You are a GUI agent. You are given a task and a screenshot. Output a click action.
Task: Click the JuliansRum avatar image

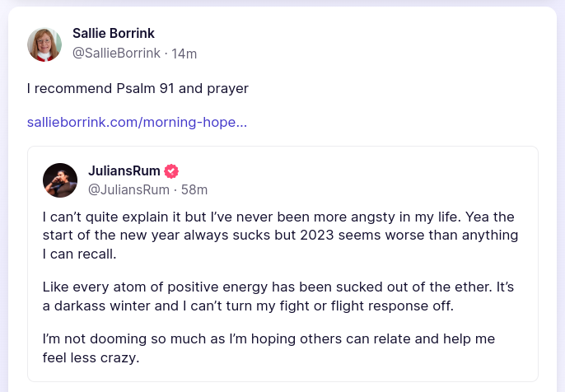tap(60, 180)
